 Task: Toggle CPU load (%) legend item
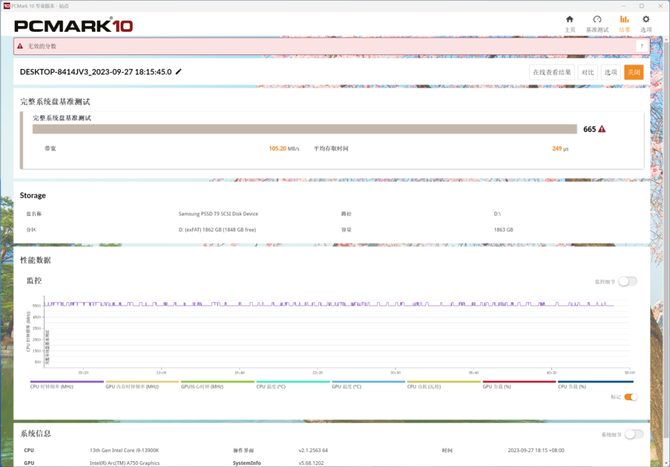pyautogui.click(x=595, y=385)
